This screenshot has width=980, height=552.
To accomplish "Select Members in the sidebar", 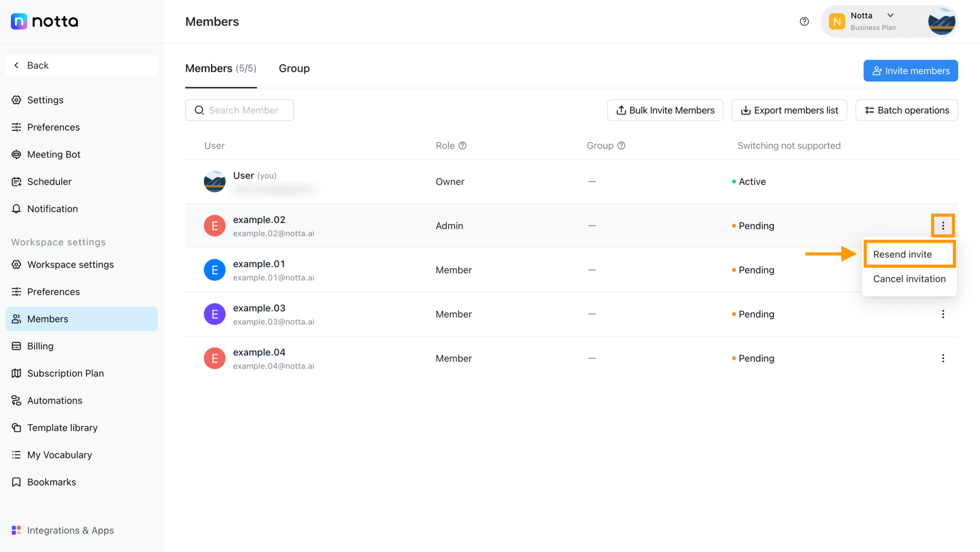I will (x=81, y=319).
